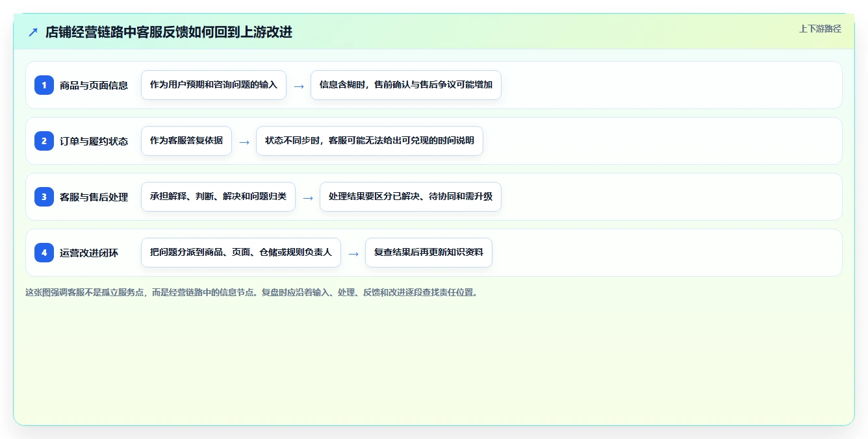
Task: Click the 作为客服答复依据 box
Action: point(186,141)
